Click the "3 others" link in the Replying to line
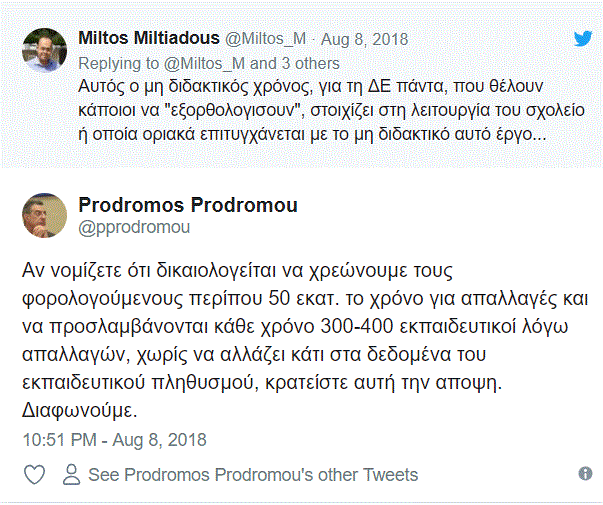 coord(310,63)
